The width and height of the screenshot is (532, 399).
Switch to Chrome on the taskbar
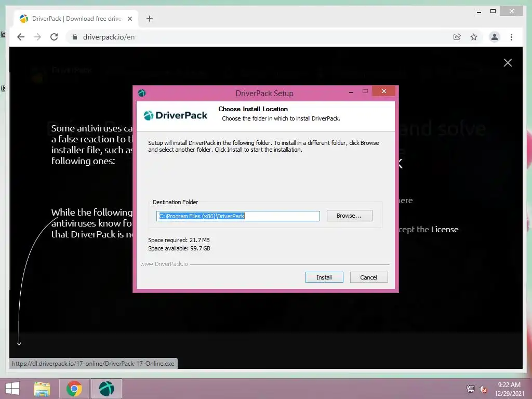coord(74,389)
